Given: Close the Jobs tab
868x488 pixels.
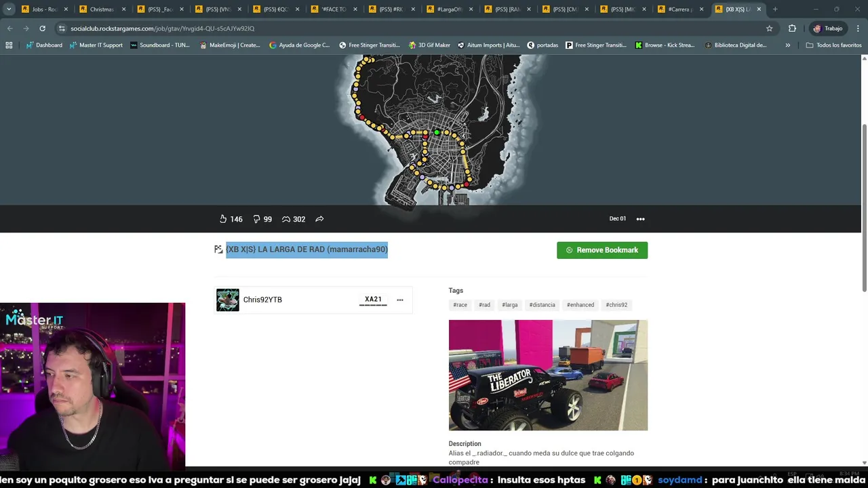Looking at the screenshot, I should [66, 9].
